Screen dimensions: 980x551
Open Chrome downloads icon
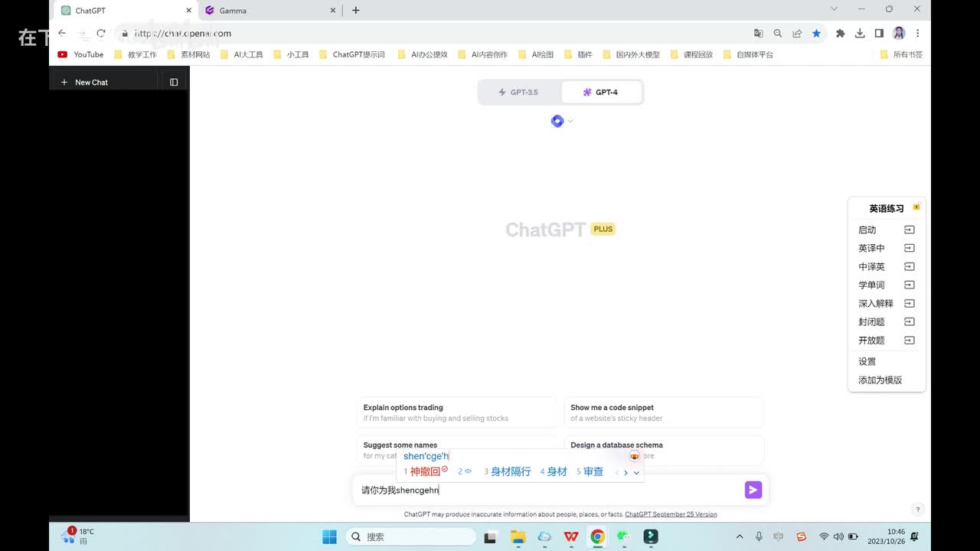click(860, 33)
